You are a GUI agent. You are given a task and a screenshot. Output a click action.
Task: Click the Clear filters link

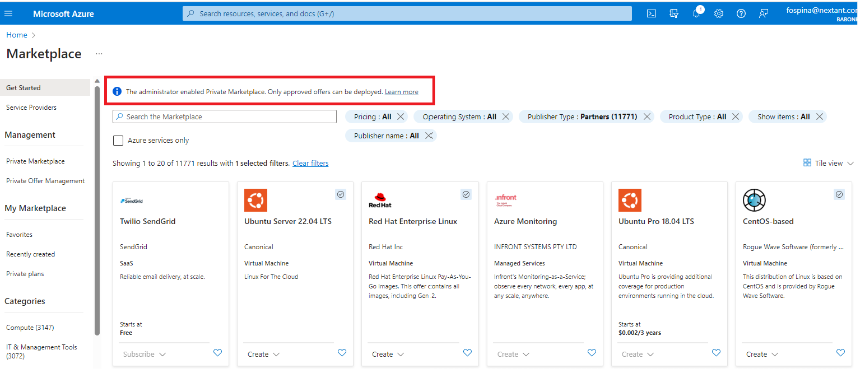(310, 163)
